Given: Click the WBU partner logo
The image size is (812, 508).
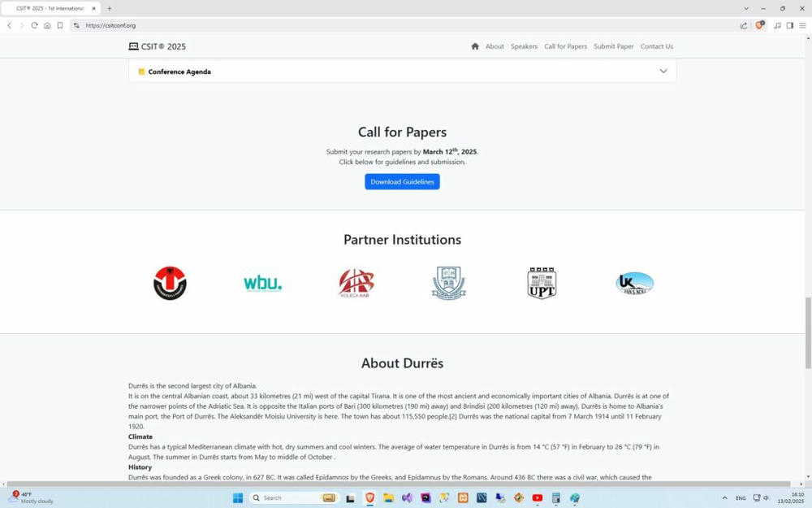Looking at the screenshot, I should click(262, 284).
